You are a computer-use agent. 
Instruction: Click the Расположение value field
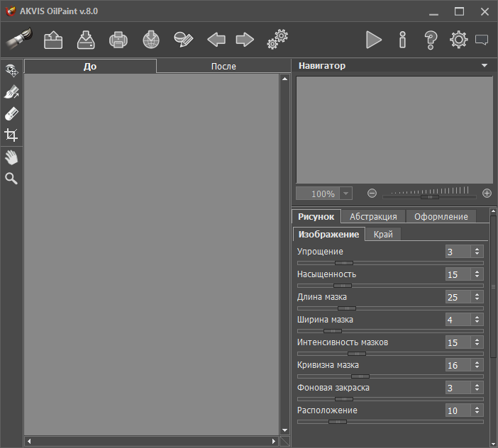[x=458, y=410]
